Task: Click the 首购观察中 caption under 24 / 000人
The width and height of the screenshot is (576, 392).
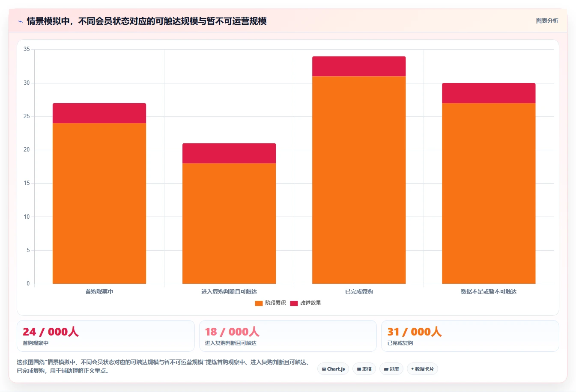Action: [x=36, y=343]
